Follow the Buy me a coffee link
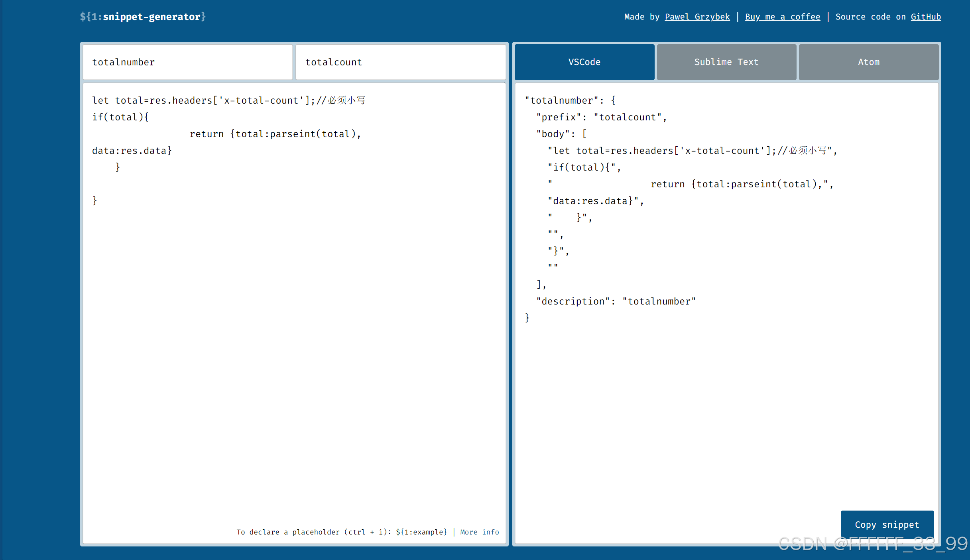 [x=782, y=17]
